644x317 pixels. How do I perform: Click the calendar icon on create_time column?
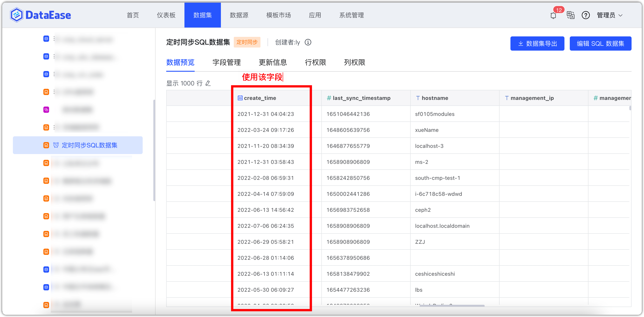pos(240,98)
